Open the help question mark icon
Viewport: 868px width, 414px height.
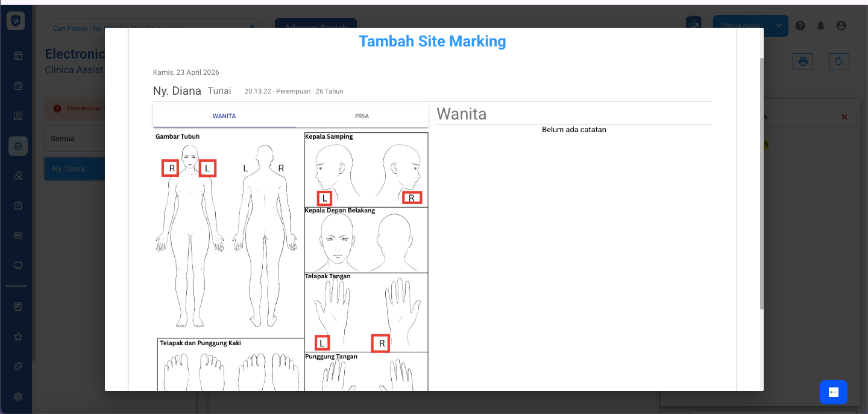pyautogui.click(x=800, y=26)
